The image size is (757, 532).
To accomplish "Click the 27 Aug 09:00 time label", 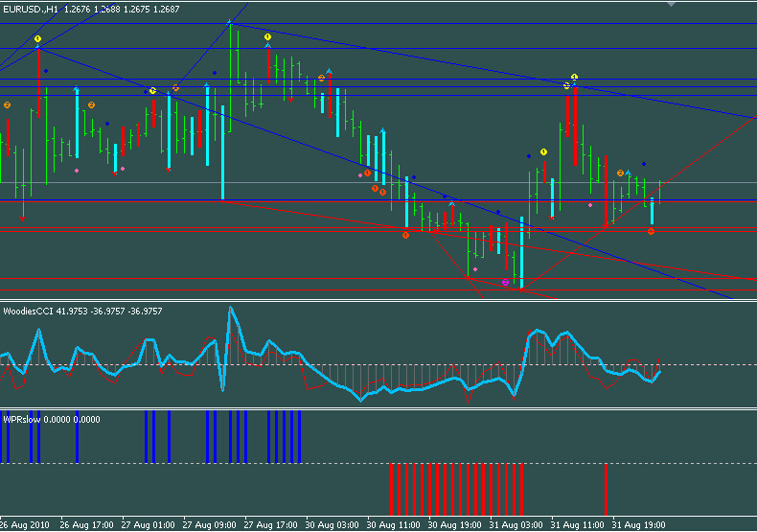I will [209, 524].
